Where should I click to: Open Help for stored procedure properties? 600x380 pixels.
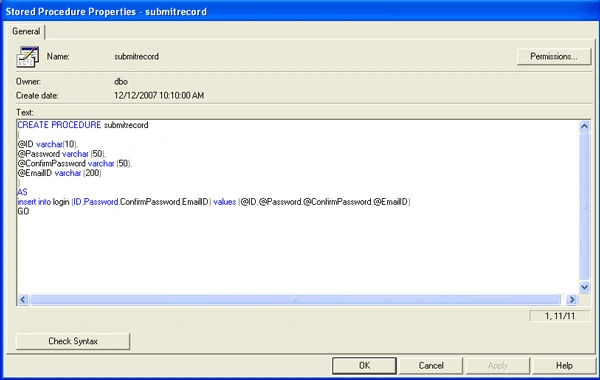pyautogui.click(x=564, y=365)
